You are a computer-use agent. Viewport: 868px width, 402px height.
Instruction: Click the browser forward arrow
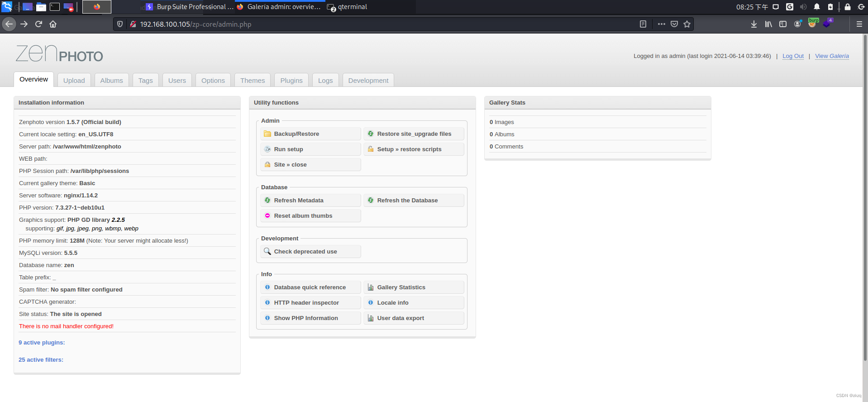point(24,24)
